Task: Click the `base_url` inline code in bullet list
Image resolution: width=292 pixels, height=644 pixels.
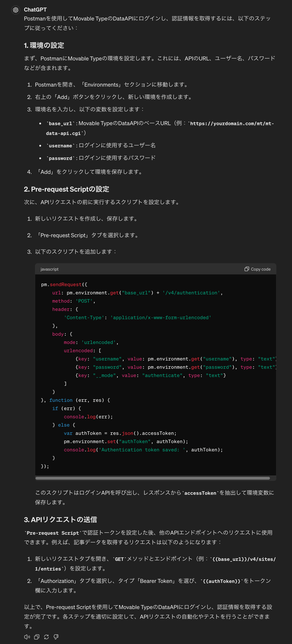Action: (x=60, y=124)
